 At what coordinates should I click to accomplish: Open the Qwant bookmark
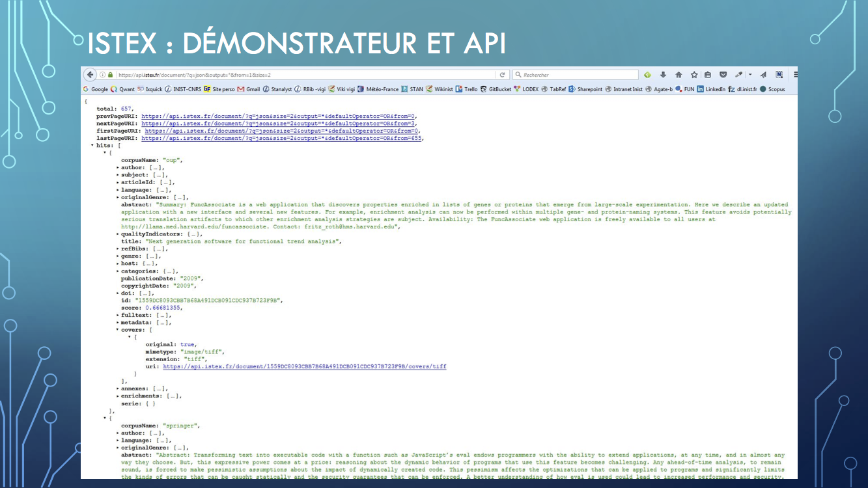(122, 89)
